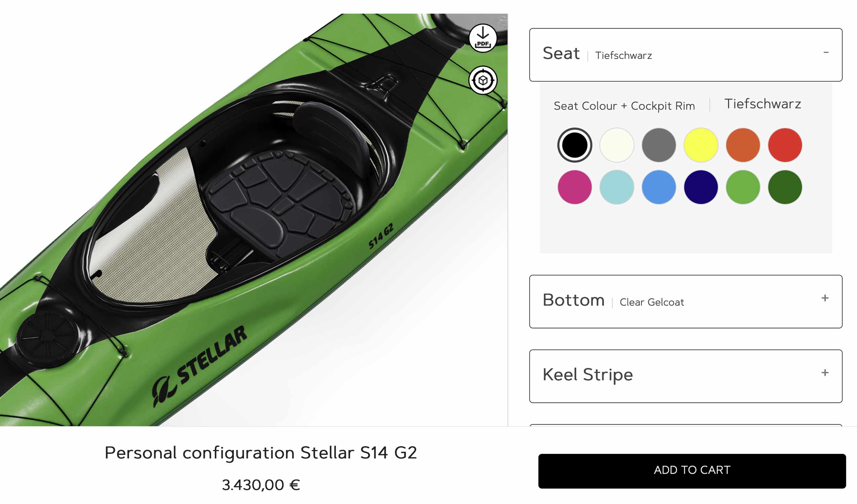Pick the red seat colour swatch
Screen dimensions: 857x504
click(x=785, y=145)
